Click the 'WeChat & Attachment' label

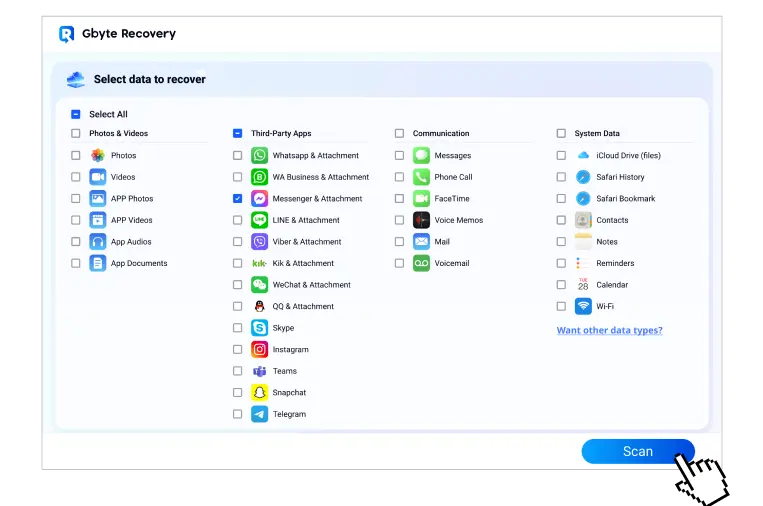(x=311, y=285)
